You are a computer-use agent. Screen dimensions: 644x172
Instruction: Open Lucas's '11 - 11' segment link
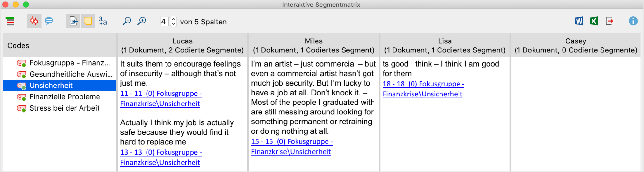click(x=161, y=94)
